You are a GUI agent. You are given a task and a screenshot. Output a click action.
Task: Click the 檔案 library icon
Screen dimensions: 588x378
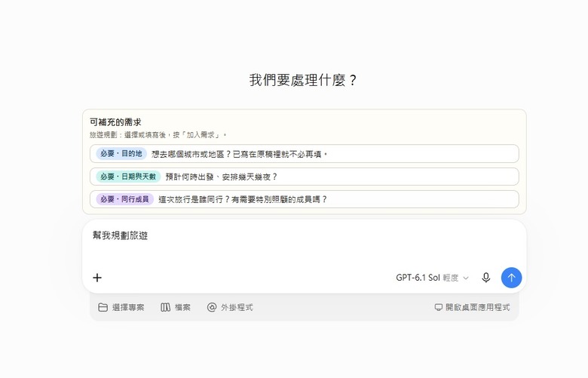click(x=165, y=307)
